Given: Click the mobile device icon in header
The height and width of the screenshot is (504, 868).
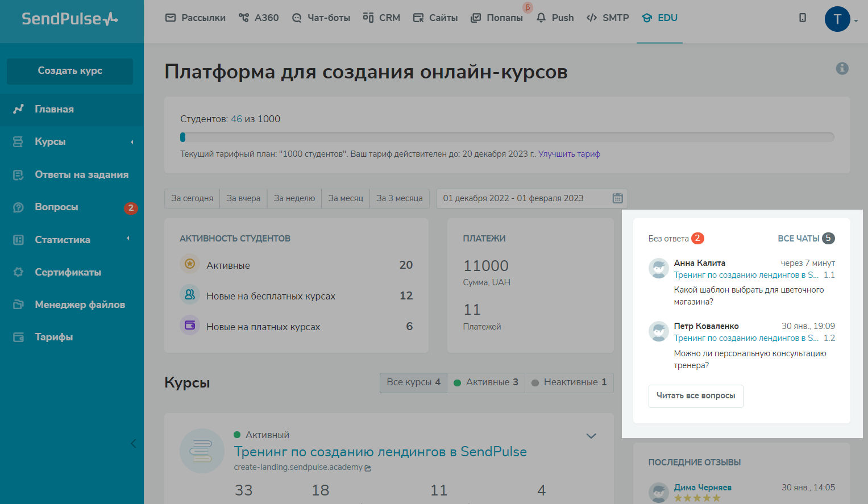Looking at the screenshot, I should point(802,18).
